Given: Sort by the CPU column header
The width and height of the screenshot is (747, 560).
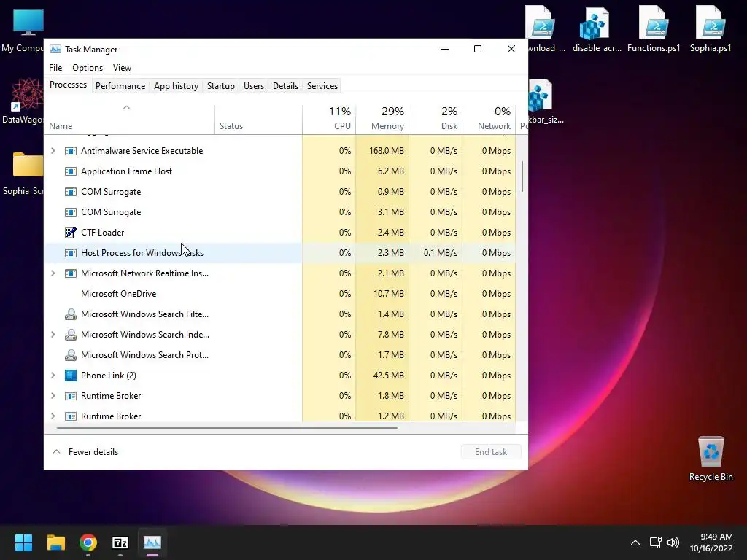Looking at the screenshot, I should point(329,119).
